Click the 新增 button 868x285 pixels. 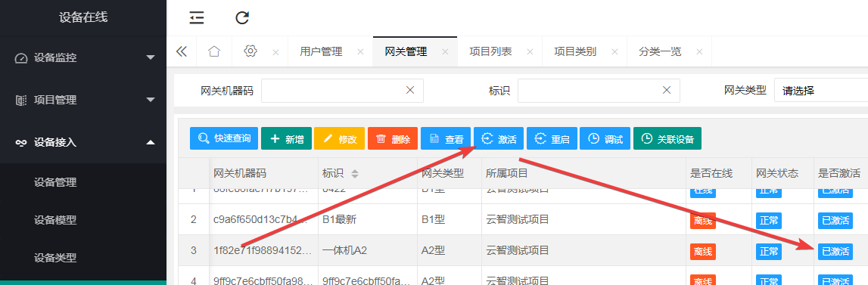286,138
